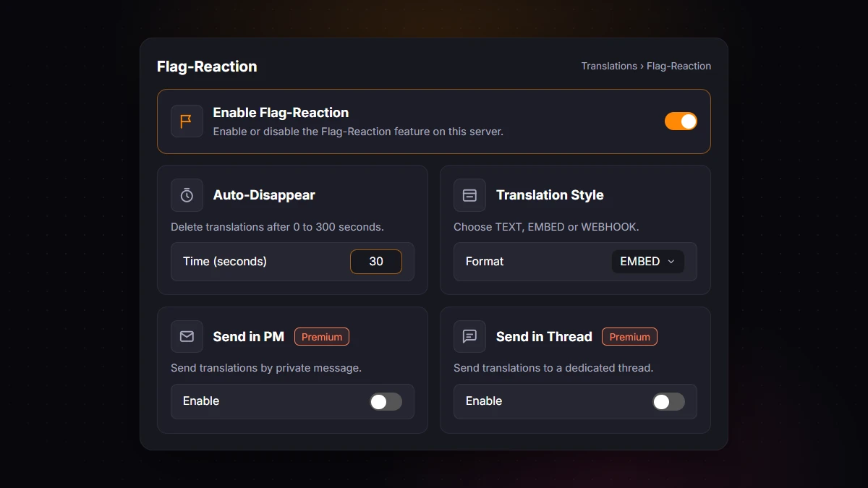
Task: Toggle the Send in Thread Enable switch
Action: click(x=668, y=401)
